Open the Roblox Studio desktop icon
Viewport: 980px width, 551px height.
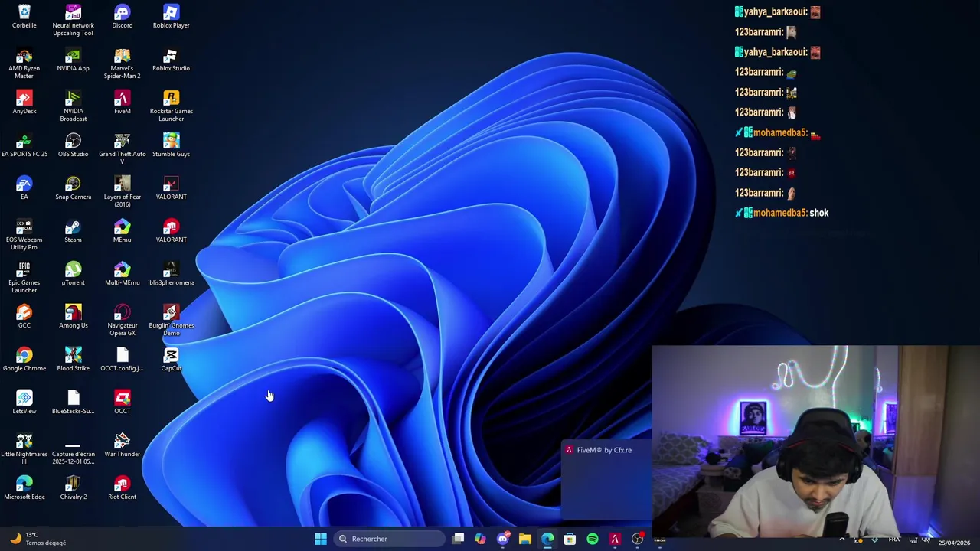[171, 60]
